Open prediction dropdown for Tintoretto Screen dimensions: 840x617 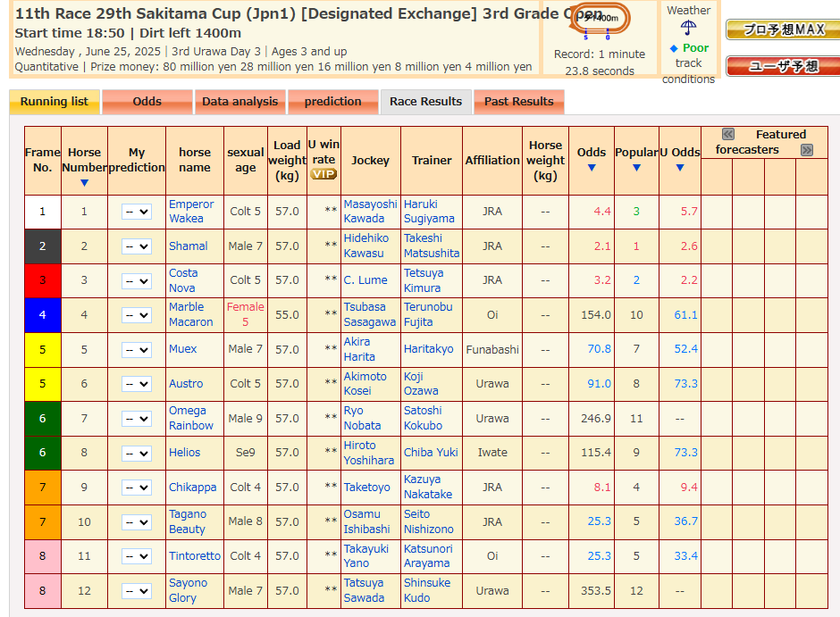(137, 556)
